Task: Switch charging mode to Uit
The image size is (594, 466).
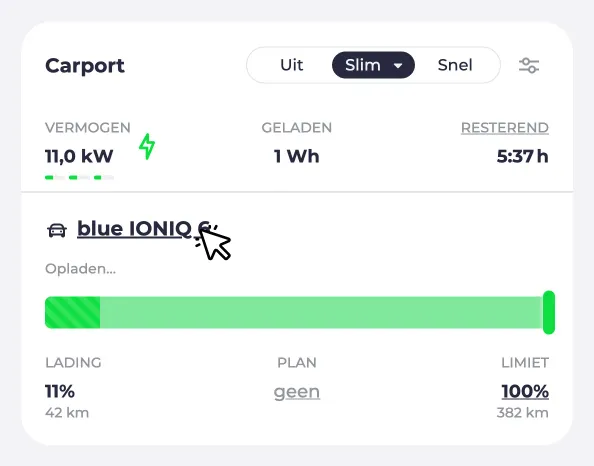Action: pyautogui.click(x=291, y=65)
